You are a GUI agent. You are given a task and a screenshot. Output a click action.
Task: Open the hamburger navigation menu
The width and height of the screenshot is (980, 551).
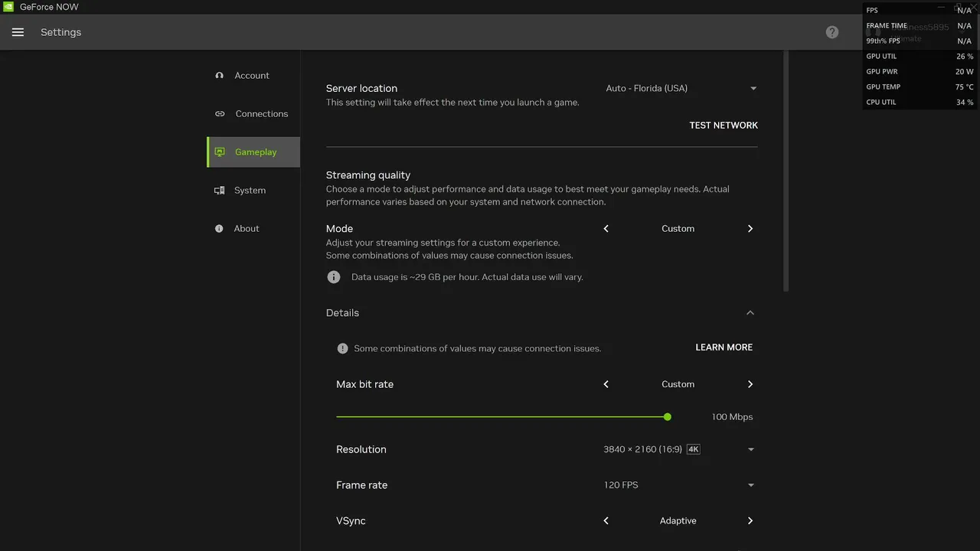(x=18, y=32)
